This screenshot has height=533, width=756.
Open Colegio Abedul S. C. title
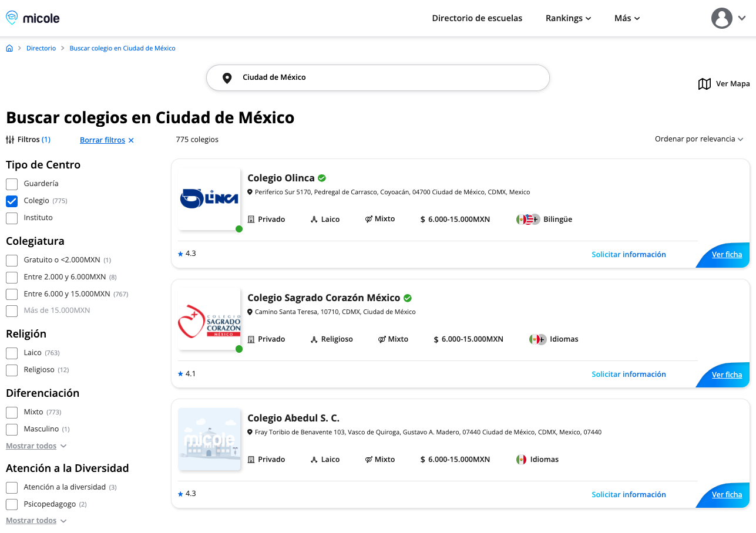coord(294,418)
